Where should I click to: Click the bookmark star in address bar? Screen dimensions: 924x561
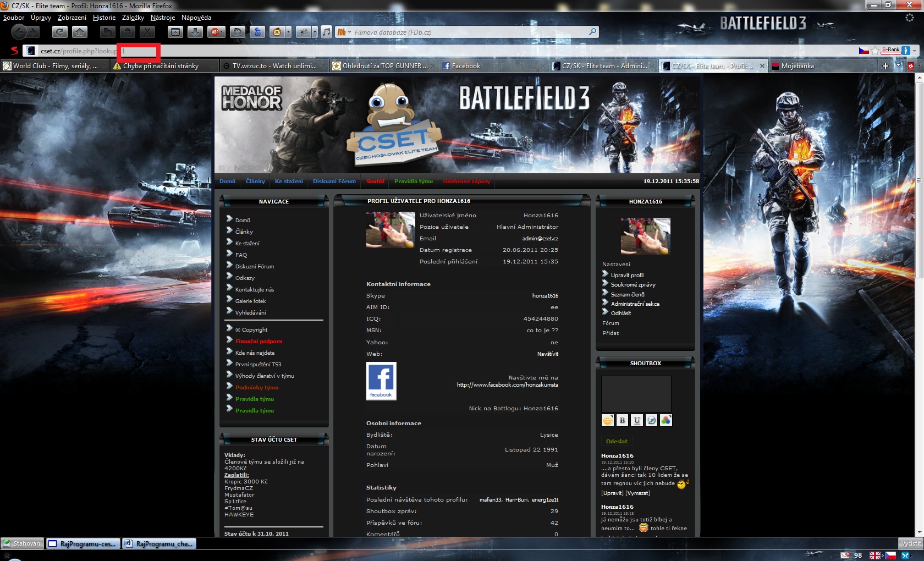point(875,51)
